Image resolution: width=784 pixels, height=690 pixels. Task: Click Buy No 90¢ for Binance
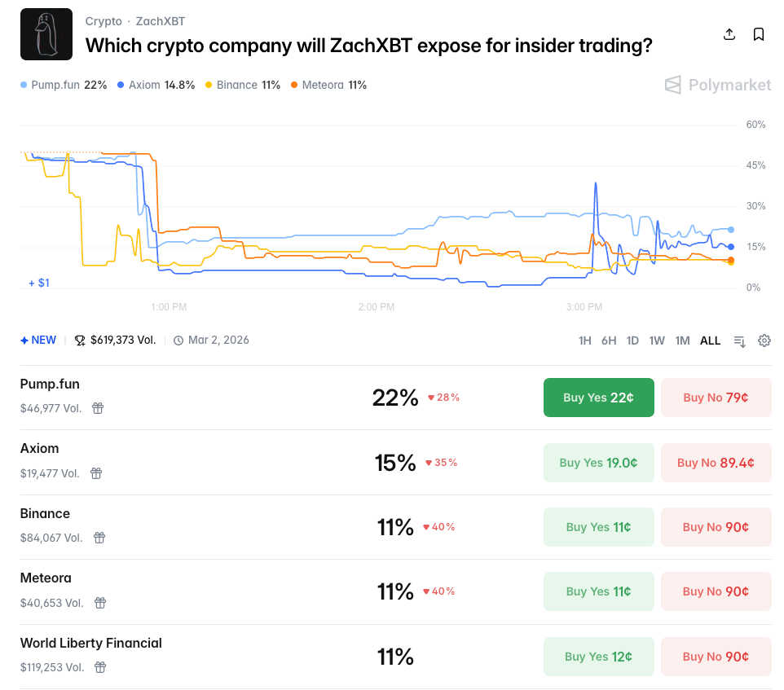click(x=716, y=527)
